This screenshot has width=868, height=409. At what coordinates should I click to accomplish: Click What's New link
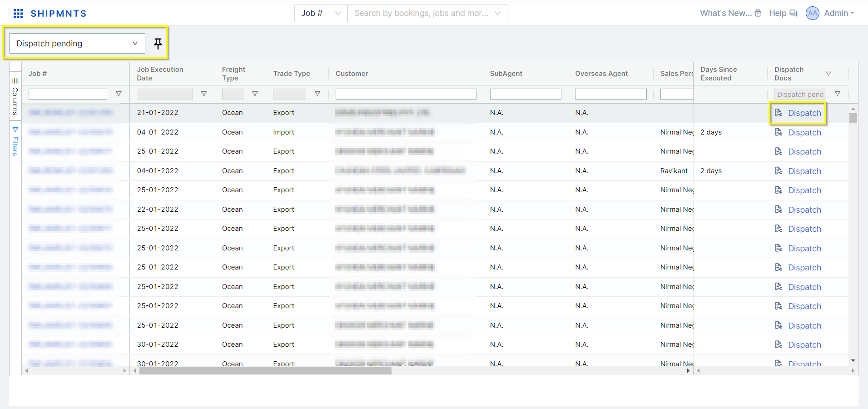coord(726,13)
